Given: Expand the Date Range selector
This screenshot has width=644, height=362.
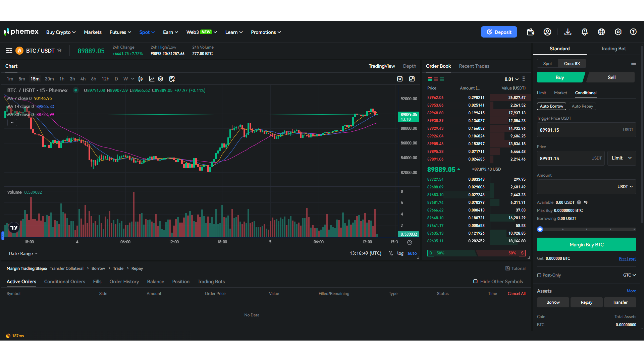Looking at the screenshot, I should tap(23, 254).
